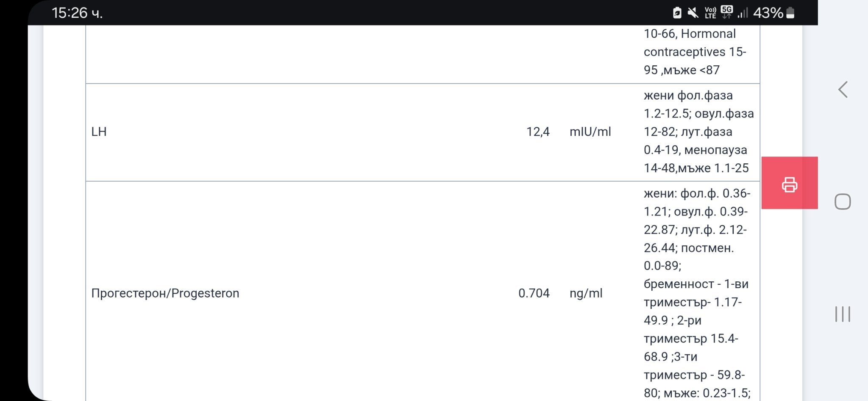Tap the battery icon in status bar

click(790, 13)
